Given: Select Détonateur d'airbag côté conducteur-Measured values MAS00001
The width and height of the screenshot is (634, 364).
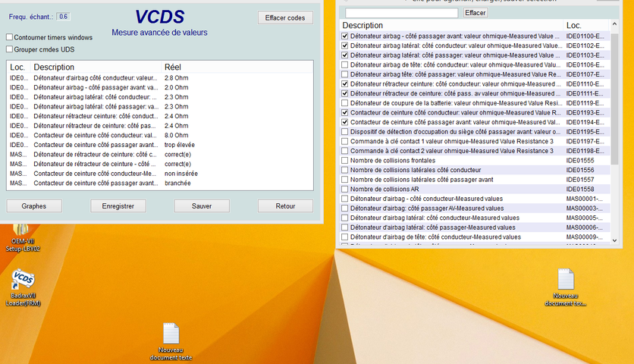Looking at the screenshot, I should (475, 199).
